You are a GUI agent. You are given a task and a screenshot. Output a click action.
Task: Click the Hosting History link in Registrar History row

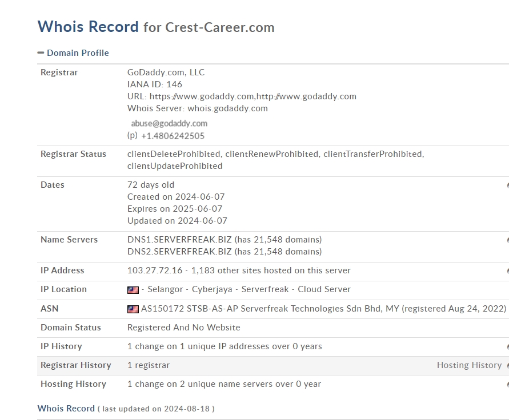point(469,365)
